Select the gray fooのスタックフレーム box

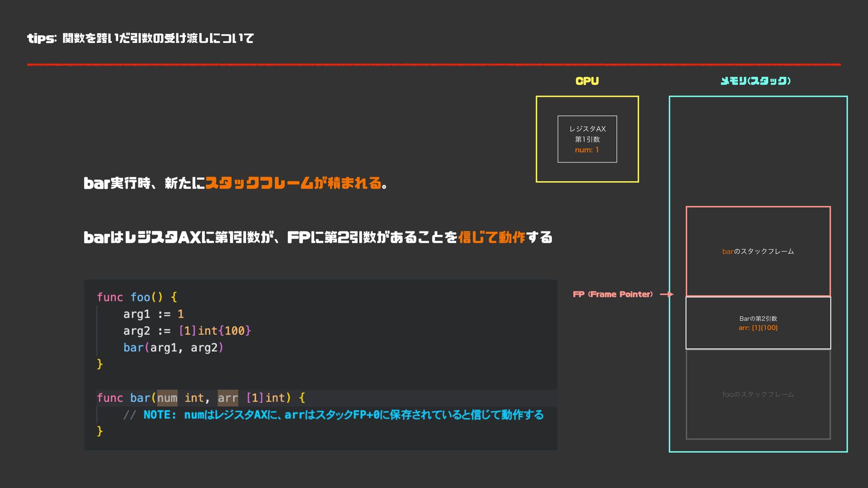pyautogui.click(x=758, y=394)
